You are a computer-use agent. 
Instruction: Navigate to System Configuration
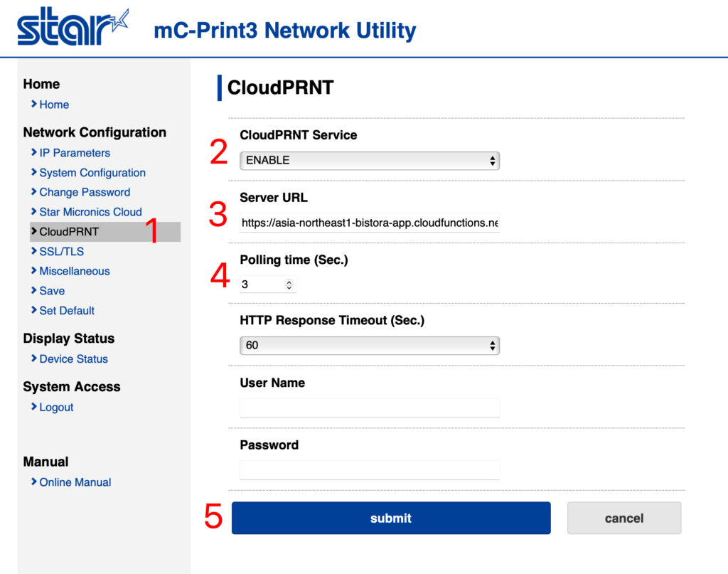[92, 173]
